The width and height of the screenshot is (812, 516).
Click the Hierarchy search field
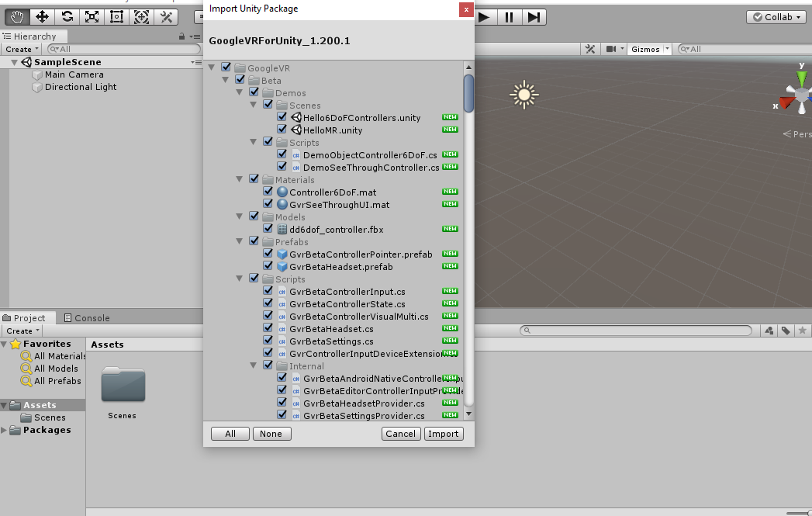(124, 49)
